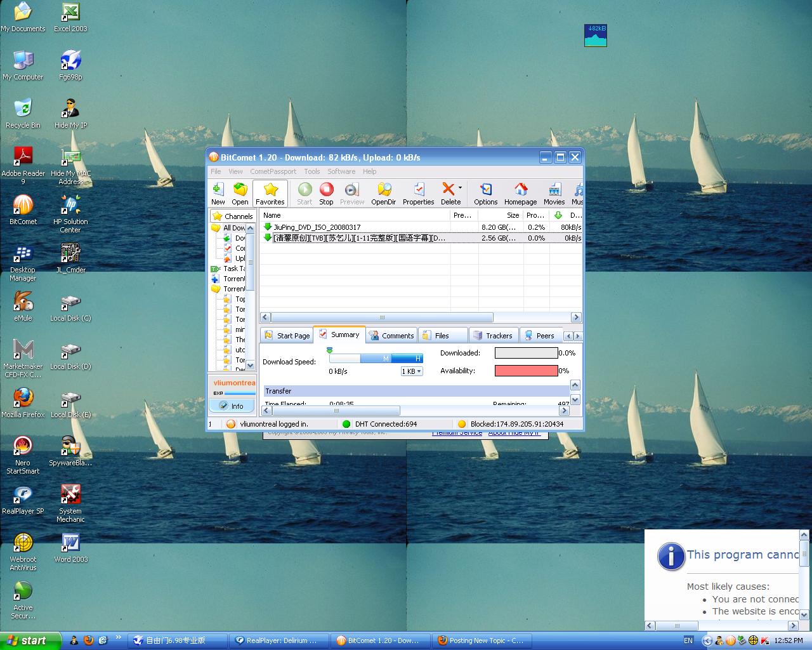Viewport: 812px width, 650px height.
Task: Switch to the Start Page tab
Action: [287, 336]
